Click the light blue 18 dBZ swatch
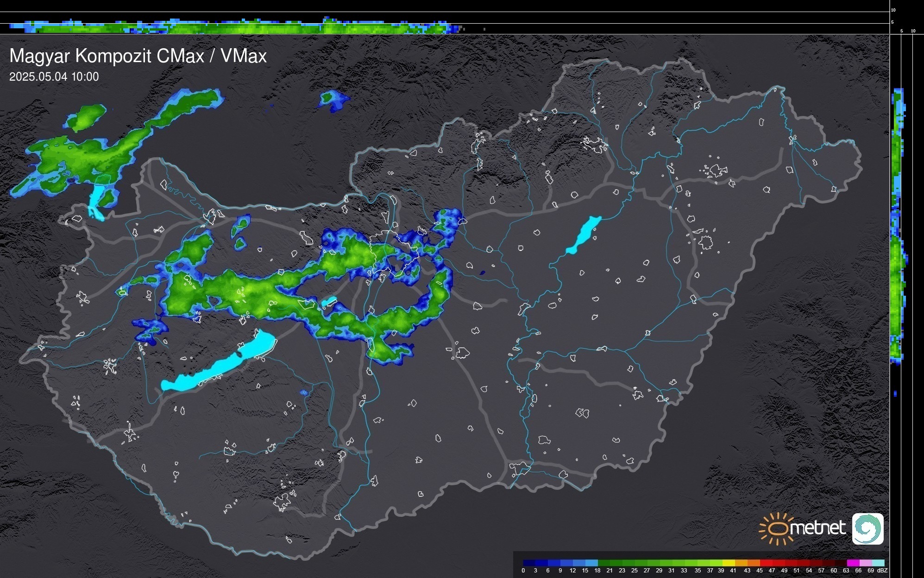 (592, 563)
